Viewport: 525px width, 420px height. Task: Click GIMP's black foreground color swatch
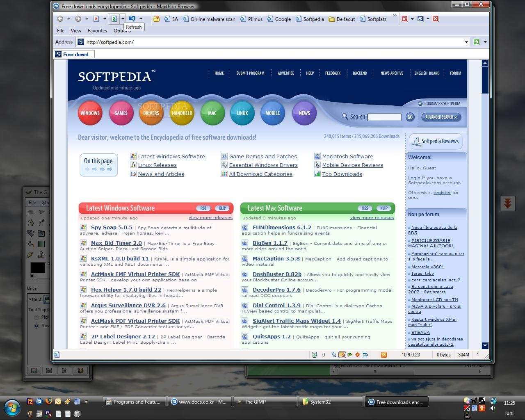coord(38,267)
